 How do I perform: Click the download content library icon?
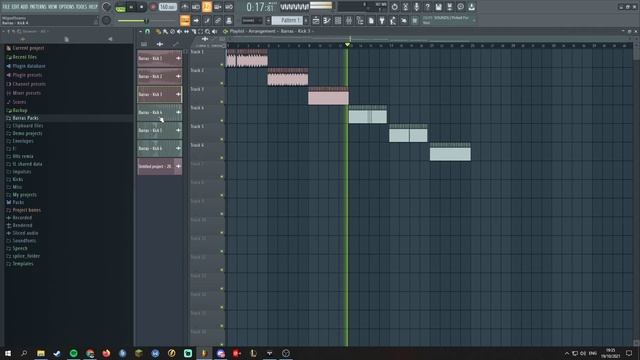click(471, 7)
